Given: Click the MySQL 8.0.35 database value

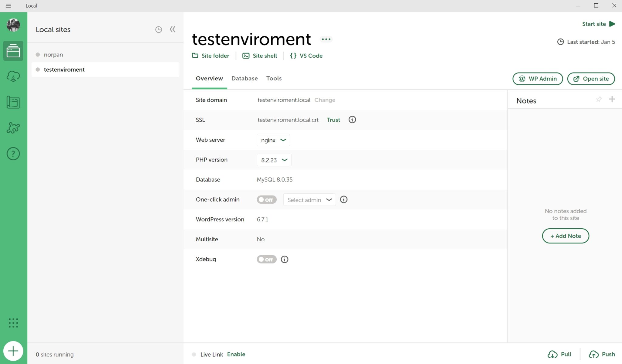Looking at the screenshot, I should [275, 179].
